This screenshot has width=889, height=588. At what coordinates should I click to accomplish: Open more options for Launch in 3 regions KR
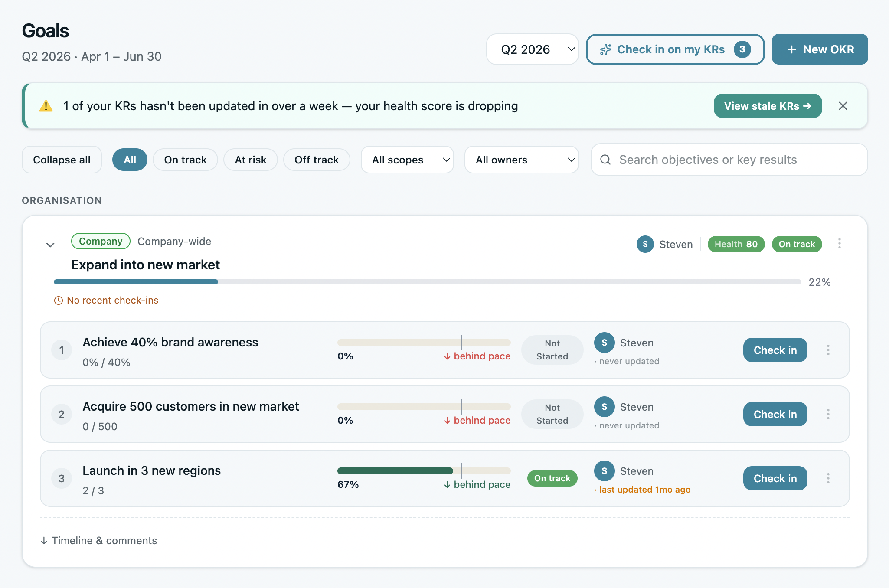[x=828, y=478]
